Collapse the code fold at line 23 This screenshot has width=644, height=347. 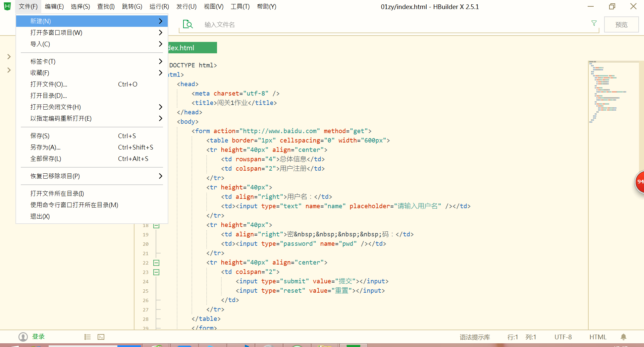(x=156, y=272)
